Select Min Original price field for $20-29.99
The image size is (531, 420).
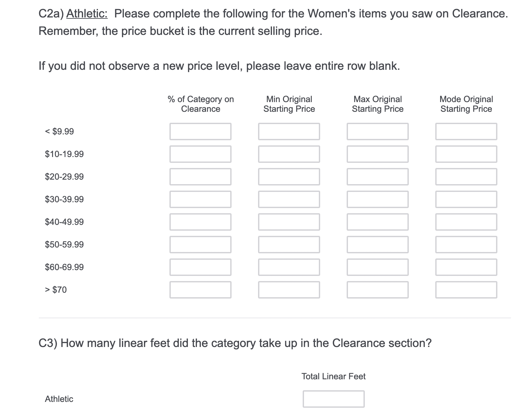289,177
